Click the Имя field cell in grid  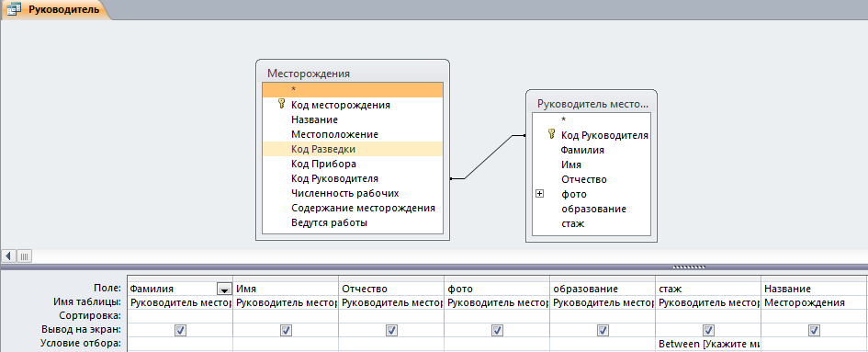(x=286, y=289)
